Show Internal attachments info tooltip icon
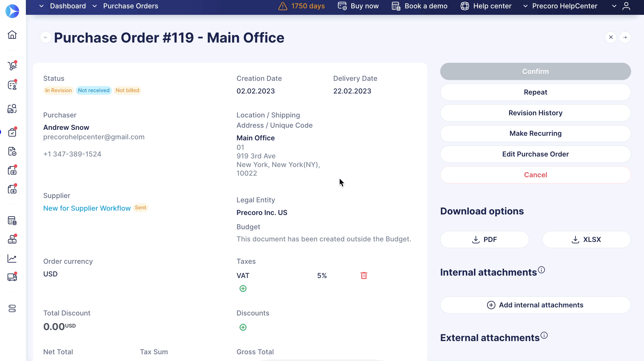Viewport: 644px width, 361px height. pos(541,270)
